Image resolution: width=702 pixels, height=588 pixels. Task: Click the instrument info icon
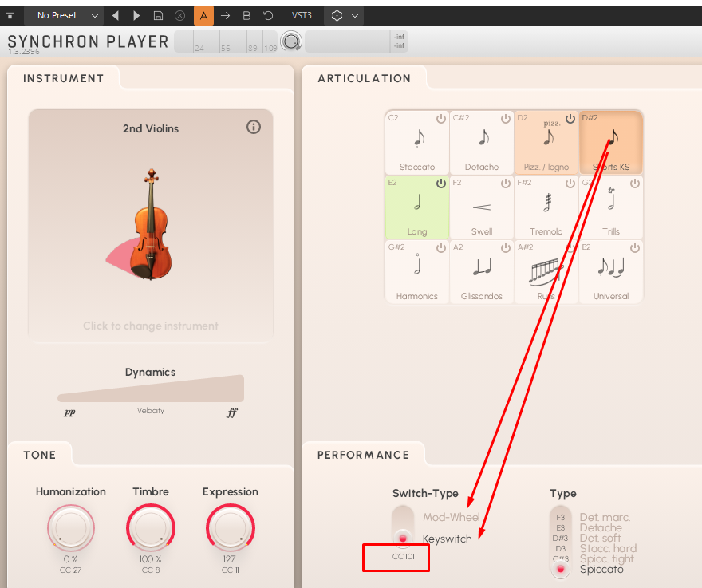[x=254, y=127]
